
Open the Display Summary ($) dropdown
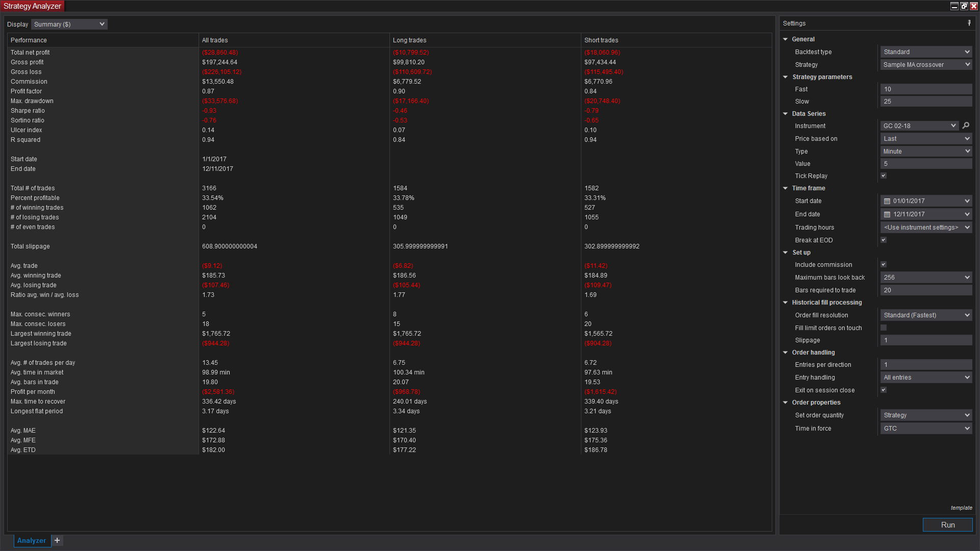(69, 24)
